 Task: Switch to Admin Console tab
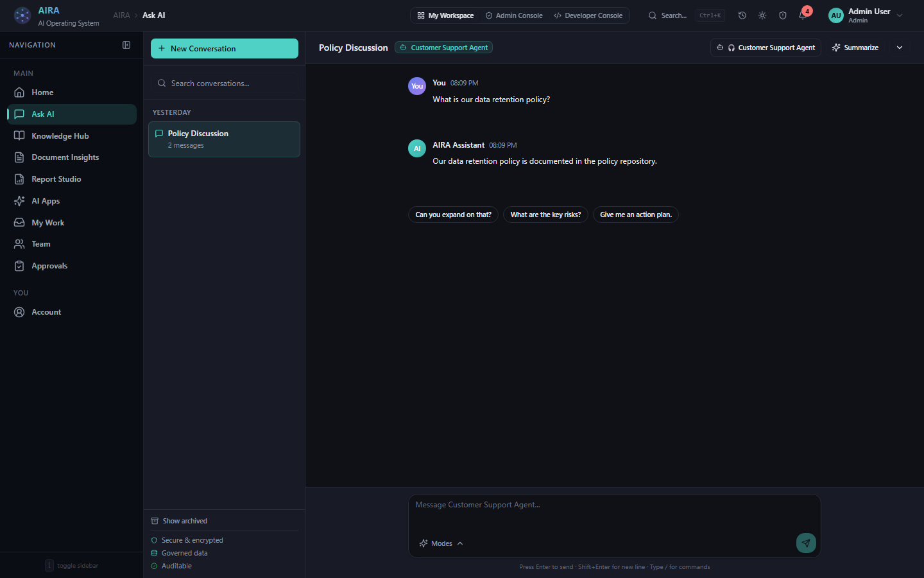point(514,15)
